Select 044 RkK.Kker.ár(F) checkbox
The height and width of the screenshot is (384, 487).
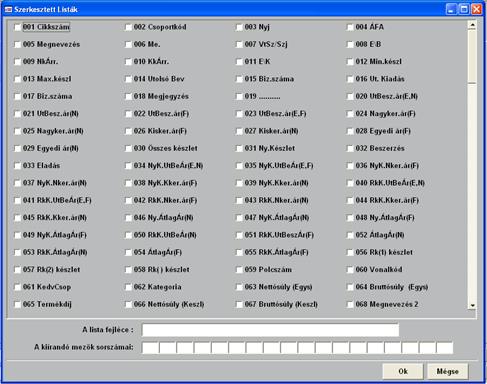point(350,200)
